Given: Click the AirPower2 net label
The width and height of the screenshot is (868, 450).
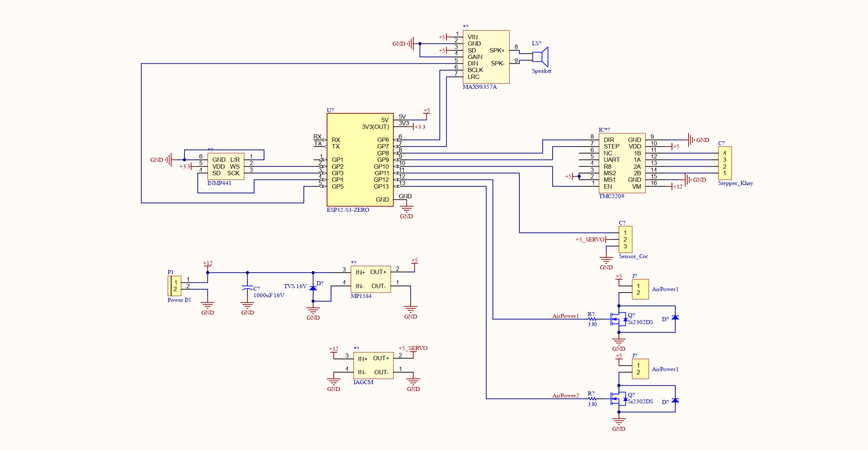Looking at the screenshot, I should 566,396.
